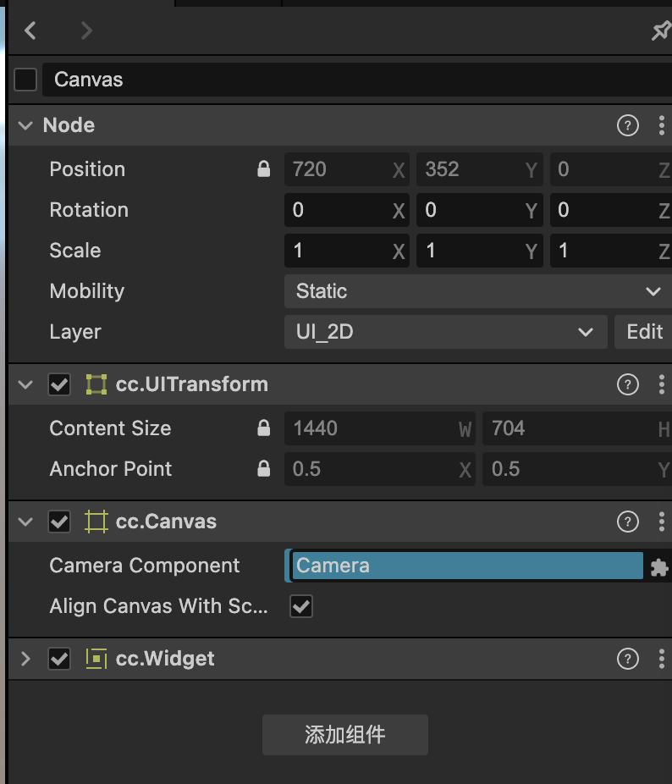Open the Mobility Static dropdown
672x784 pixels.
coord(477,291)
